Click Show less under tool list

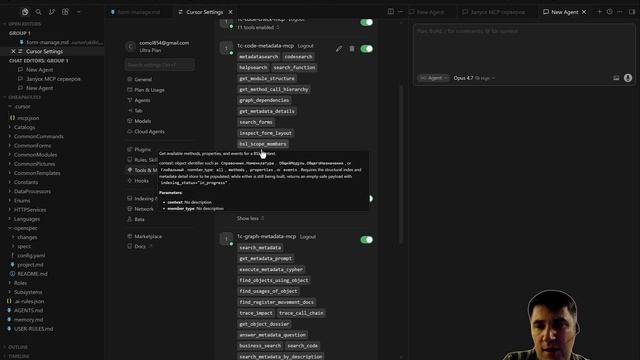[x=250, y=218]
